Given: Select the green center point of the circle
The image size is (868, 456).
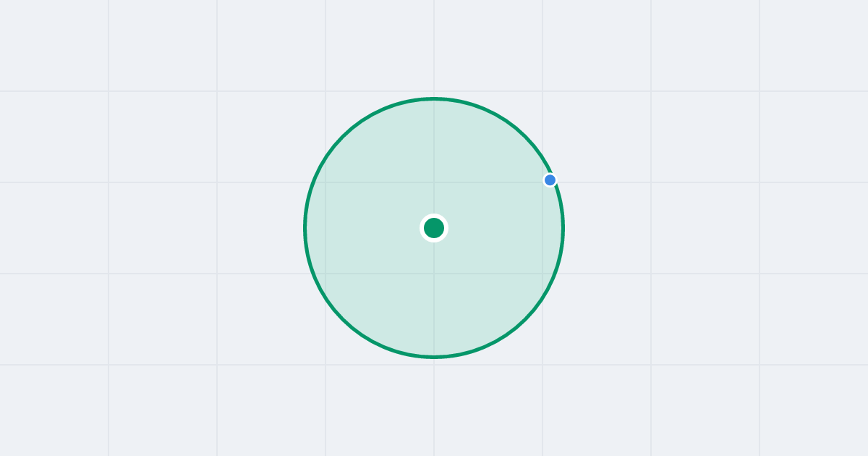Looking at the screenshot, I should [434, 228].
